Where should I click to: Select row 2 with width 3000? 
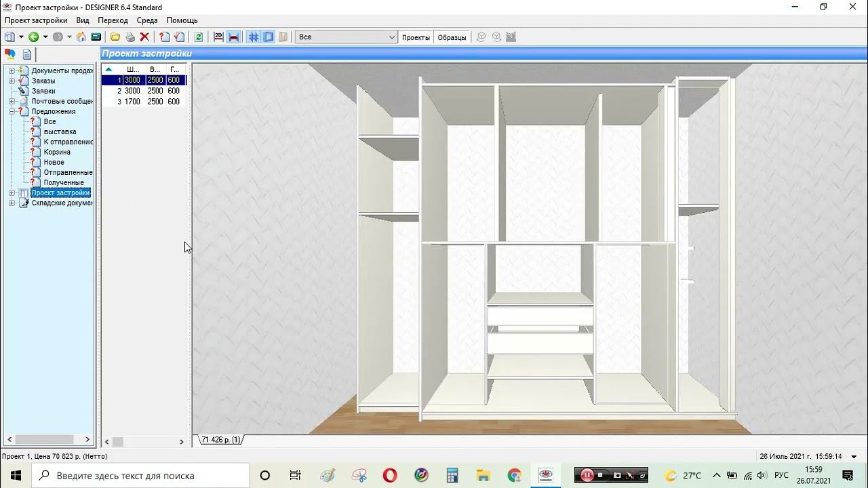tap(144, 91)
